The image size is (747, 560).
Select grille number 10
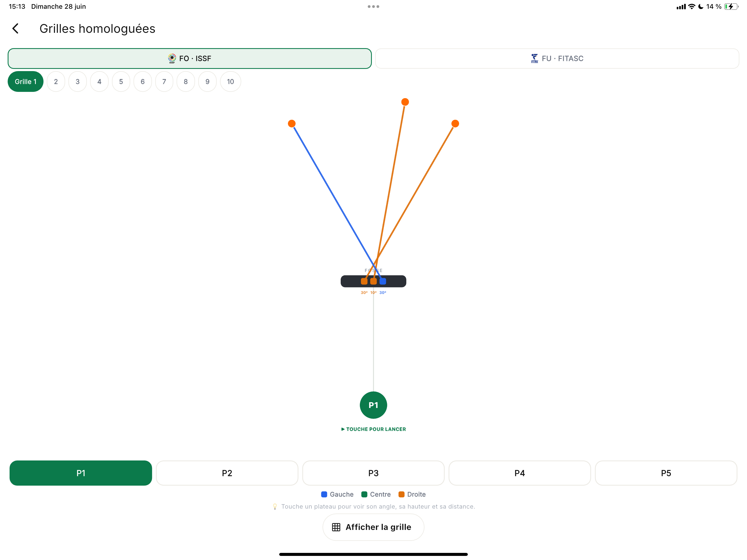point(230,81)
